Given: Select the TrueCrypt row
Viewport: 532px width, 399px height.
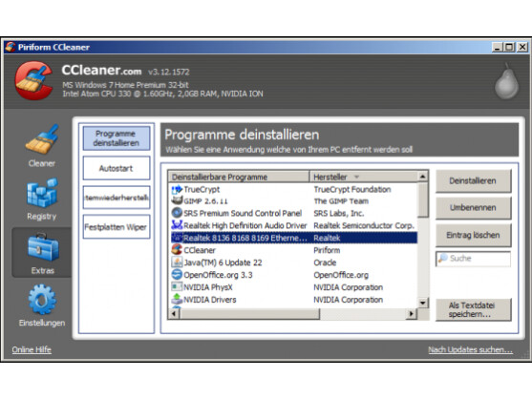Looking at the screenshot, I should [294, 189].
